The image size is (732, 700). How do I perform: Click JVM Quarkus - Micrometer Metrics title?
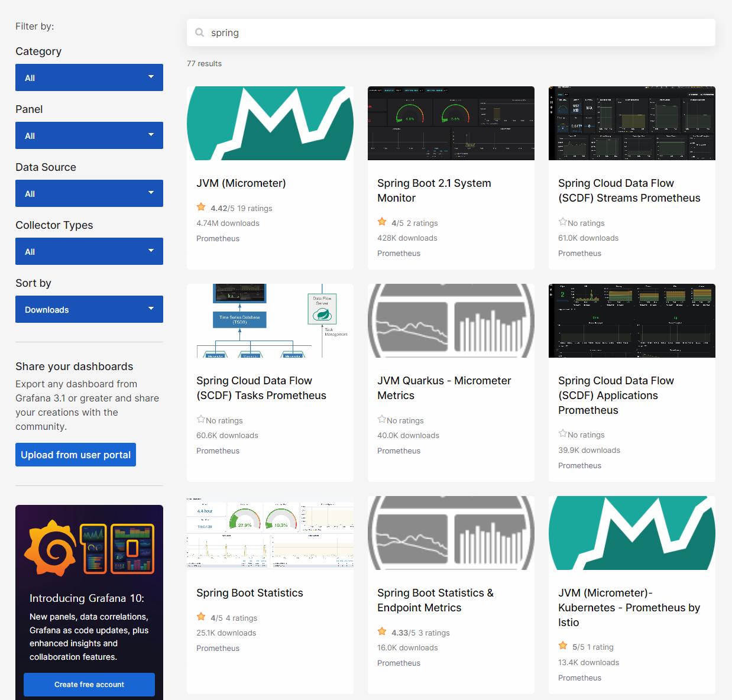[x=444, y=388]
